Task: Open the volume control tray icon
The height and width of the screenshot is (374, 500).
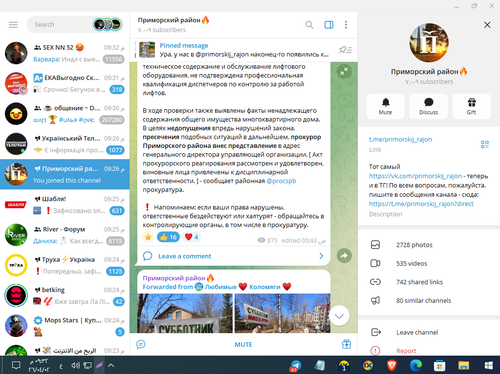Action: [x=75, y=365]
